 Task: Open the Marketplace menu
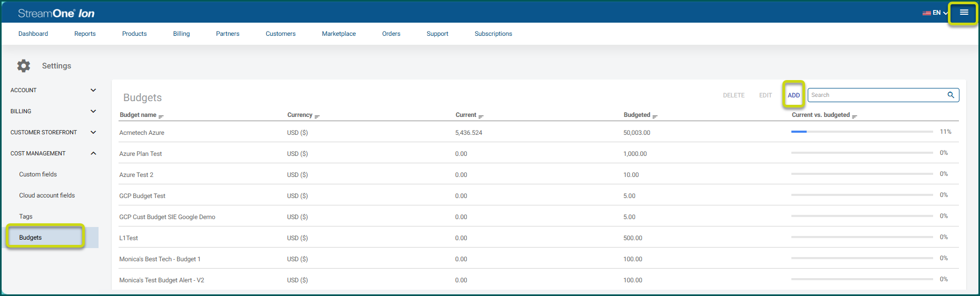click(x=339, y=34)
